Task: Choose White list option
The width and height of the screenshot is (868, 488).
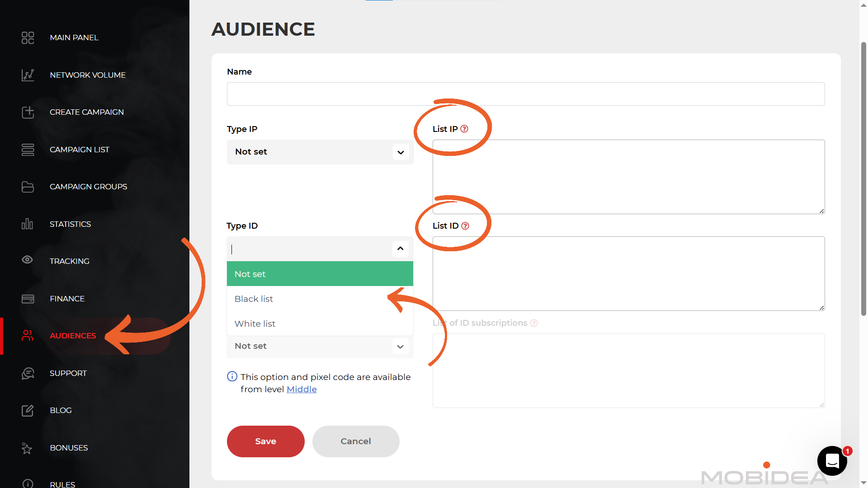Action: click(x=255, y=324)
